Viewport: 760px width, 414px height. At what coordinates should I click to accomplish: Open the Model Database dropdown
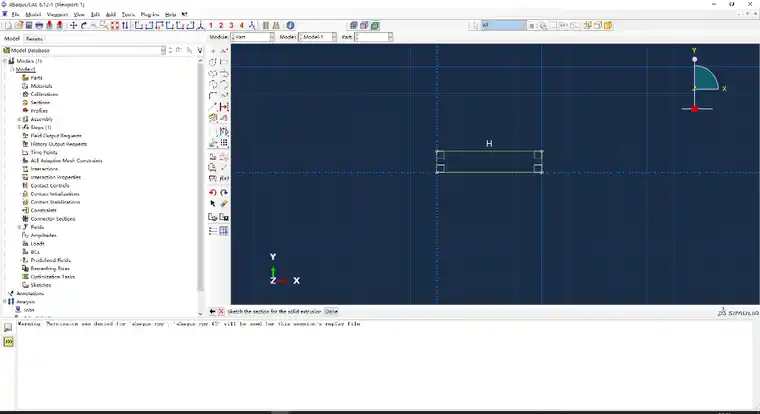point(84,50)
